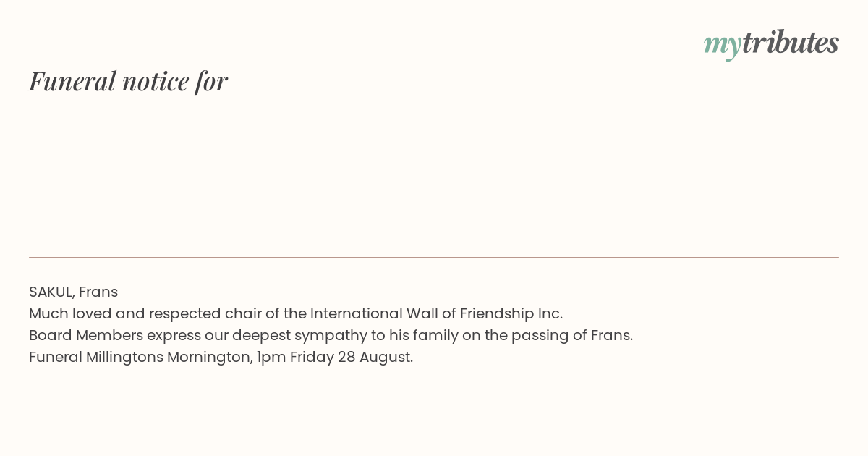Click the "deepest sympathy" phrase
Image resolution: width=868 pixels, height=456 pixels.
tap(299, 336)
